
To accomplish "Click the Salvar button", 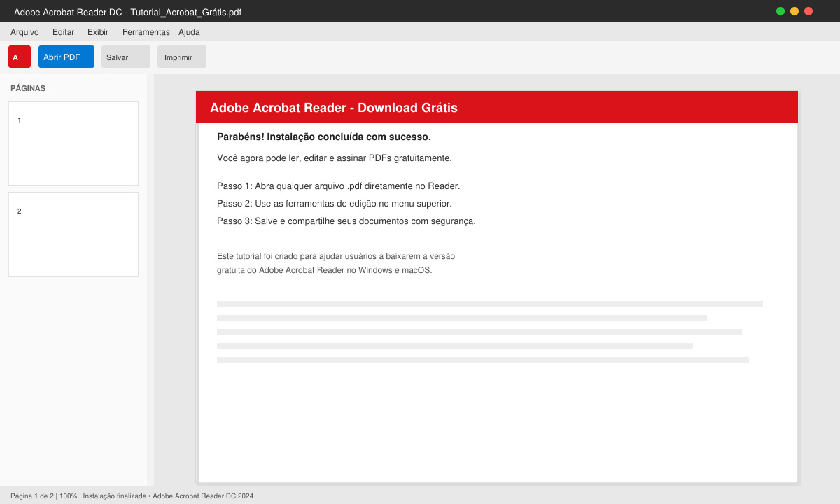I will pyautogui.click(x=126, y=57).
